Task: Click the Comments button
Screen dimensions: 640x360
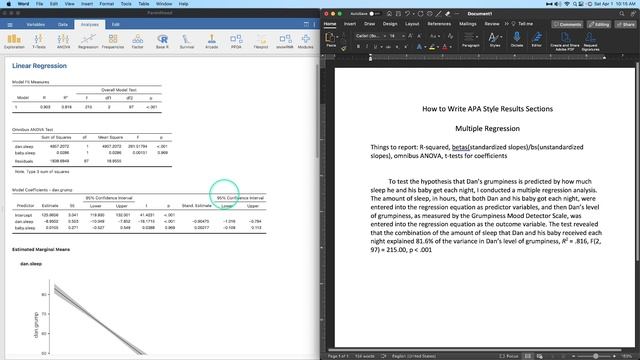Action: (567, 24)
